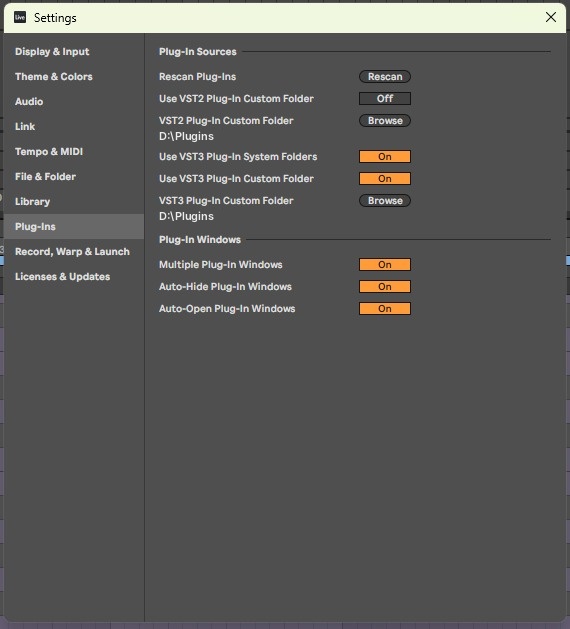Click the Auto-Open Plug-In Windows label
The width and height of the screenshot is (570, 629).
click(227, 309)
